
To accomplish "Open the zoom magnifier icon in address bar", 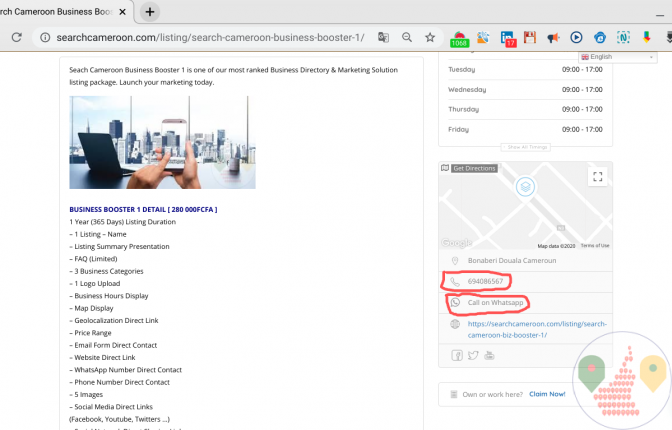I will 407,37.
